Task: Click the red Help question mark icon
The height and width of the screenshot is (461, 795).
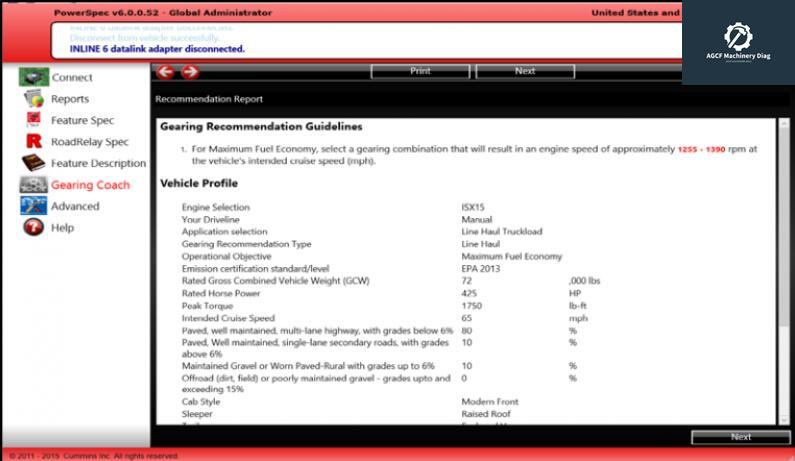Action: (x=33, y=227)
